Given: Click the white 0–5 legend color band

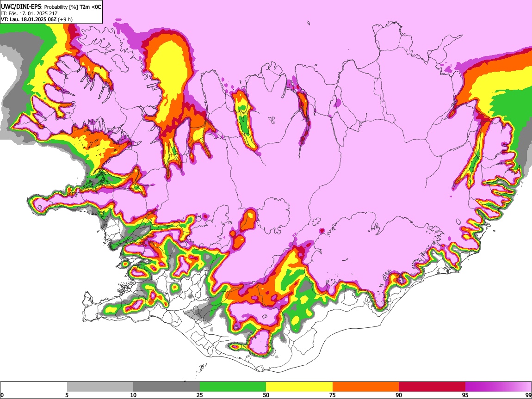Looking at the screenshot, I should click(x=34, y=387).
